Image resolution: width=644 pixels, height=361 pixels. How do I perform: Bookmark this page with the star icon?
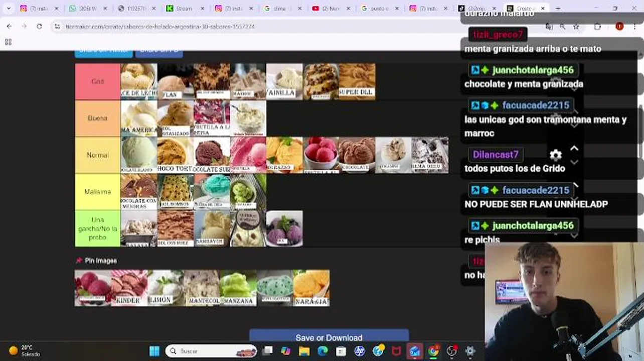[x=576, y=27]
